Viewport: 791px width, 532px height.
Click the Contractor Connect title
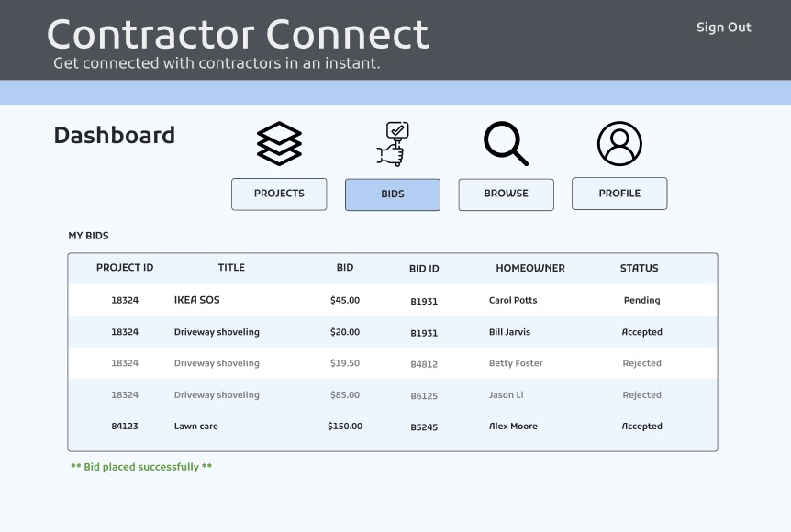(x=238, y=35)
